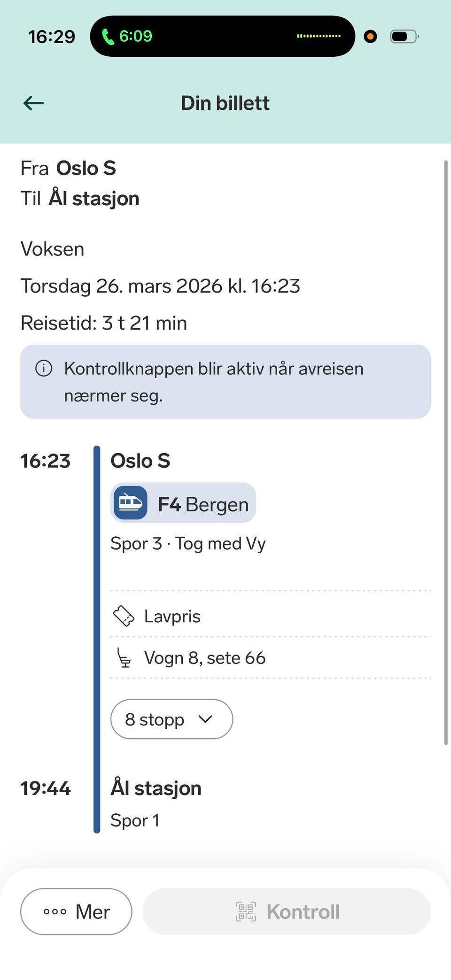Tap the QR code icon on Kontroll
The image size is (451, 980).
click(246, 911)
